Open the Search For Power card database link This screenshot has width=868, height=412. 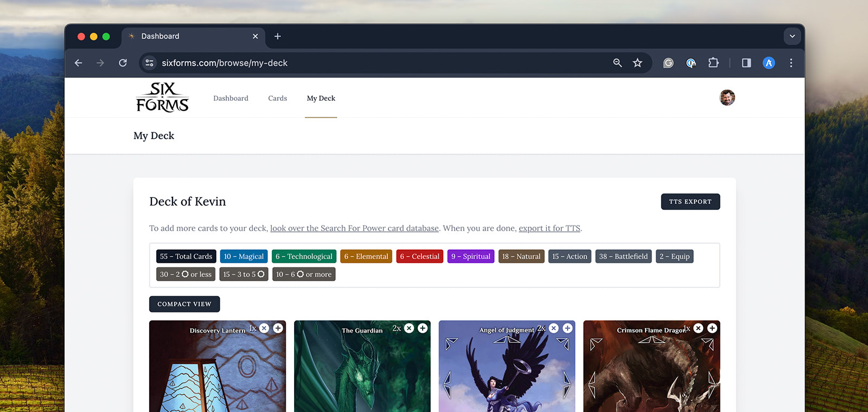pyautogui.click(x=354, y=228)
